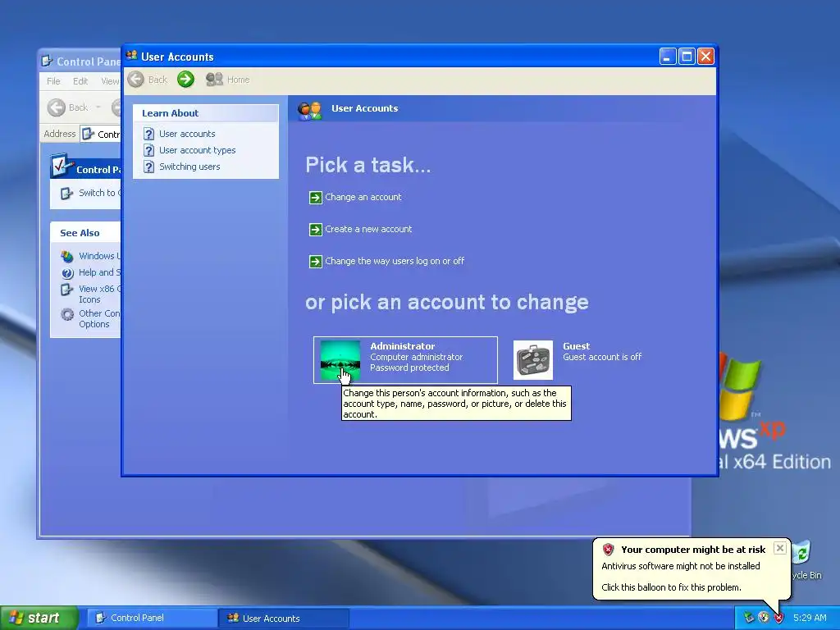Open Back history dropdown arrow in Control Panel

pos(98,107)
